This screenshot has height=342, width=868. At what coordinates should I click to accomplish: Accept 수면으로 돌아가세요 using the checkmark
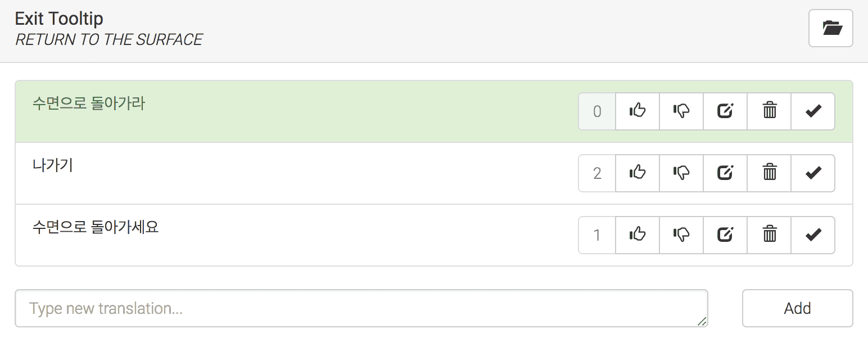(x=813, y=235)
